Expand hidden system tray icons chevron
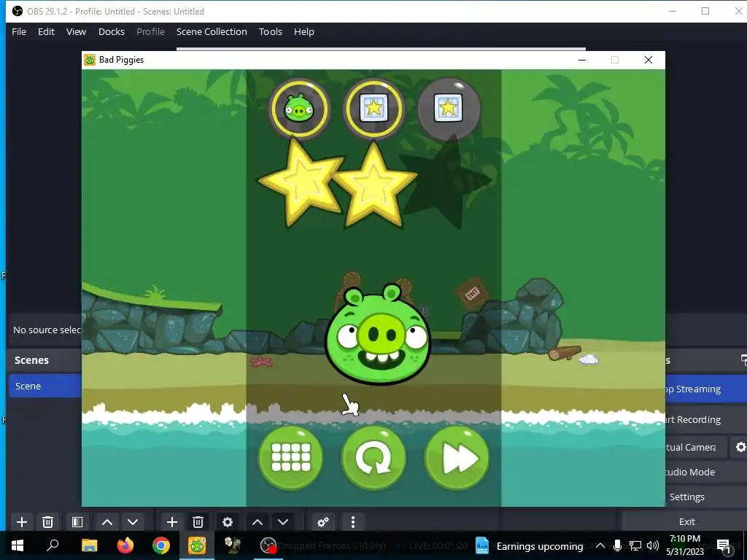The height and width of the screenshot is (560, 747). 600,545
